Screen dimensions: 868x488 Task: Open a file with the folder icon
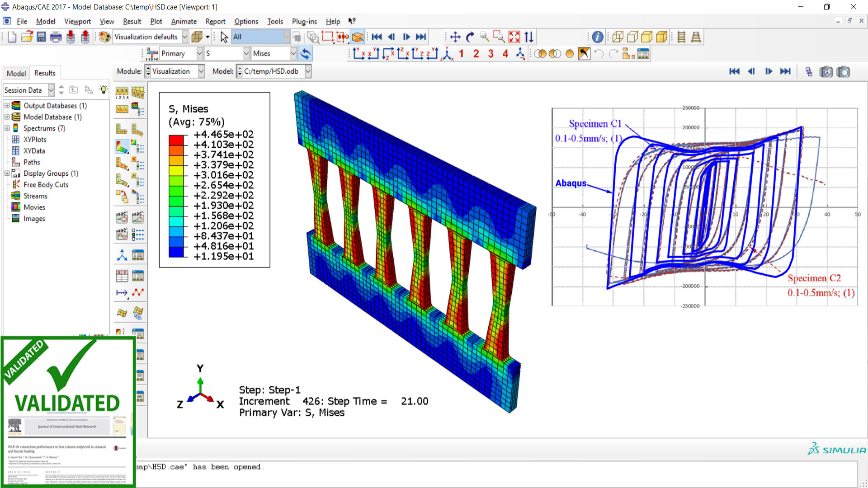point(27,37)
